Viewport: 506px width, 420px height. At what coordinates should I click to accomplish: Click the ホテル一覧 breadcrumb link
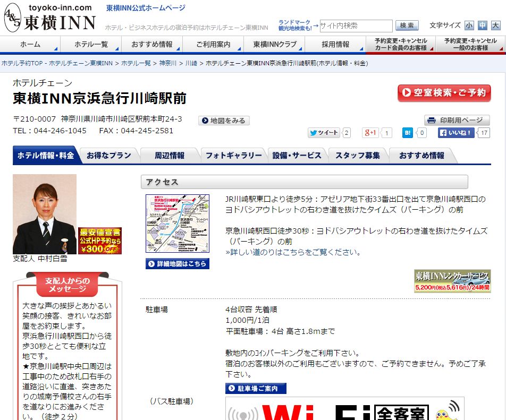point(136,63)
